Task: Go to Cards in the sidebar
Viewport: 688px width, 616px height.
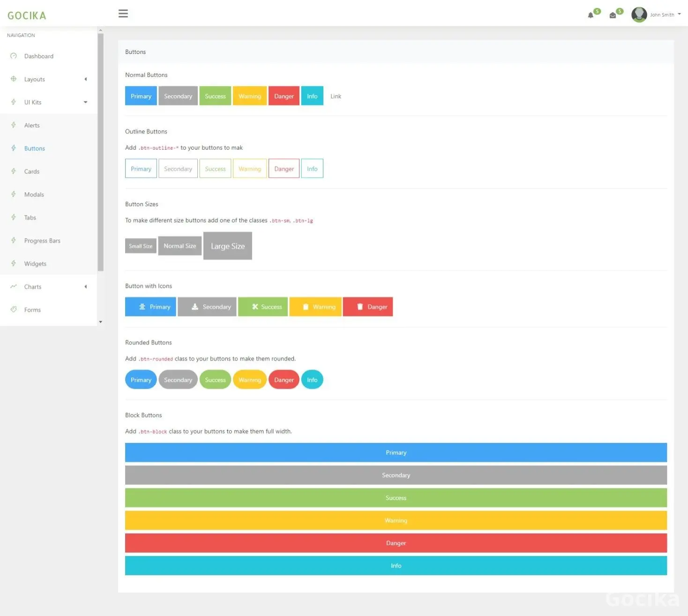Action: [x=32, y=172]
